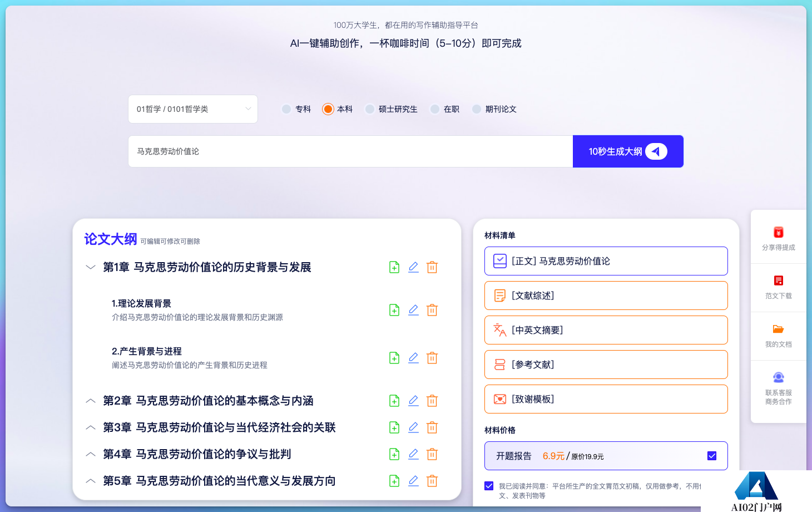812x512 pixels.
Task: Click the 第4章 马克思劳动价值论的争议与批判 title
Action: [x=197, y=454]
